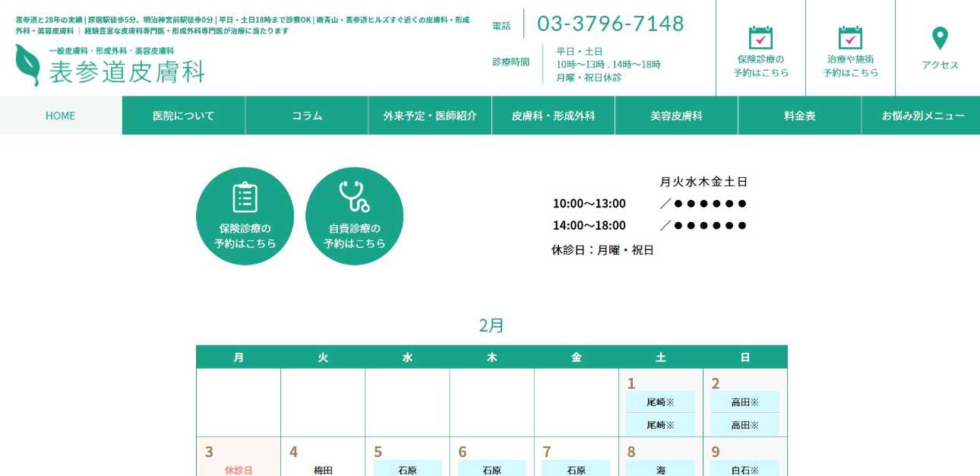980x476 pixels.
Task: Click the 水 column header in calendar
Action: [x=407, y=357]
